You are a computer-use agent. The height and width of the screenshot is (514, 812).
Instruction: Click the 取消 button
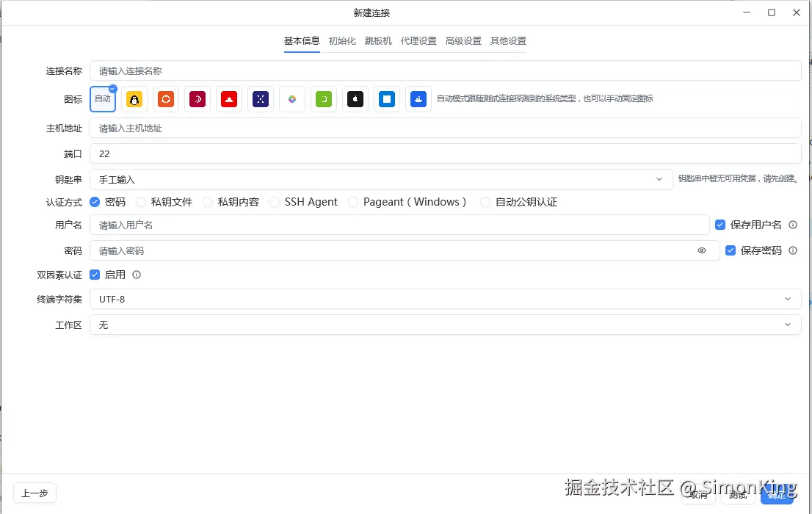point(699,496)
